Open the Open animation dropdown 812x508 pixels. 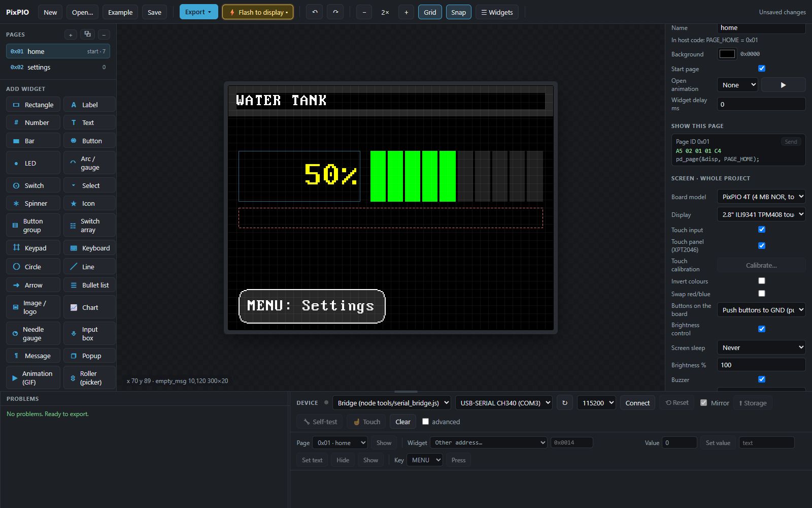pos(737,85)
